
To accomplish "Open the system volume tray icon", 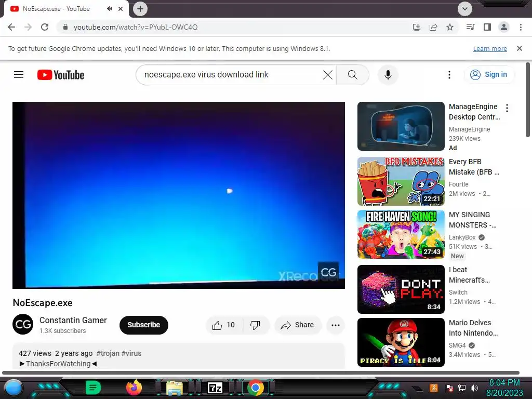I will tap(474, 388).
